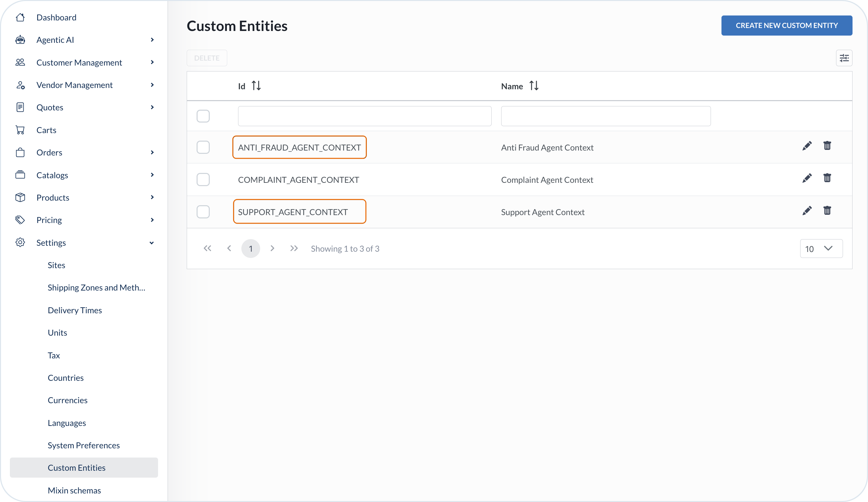Open the Languages settings page

tap(67, 423)
